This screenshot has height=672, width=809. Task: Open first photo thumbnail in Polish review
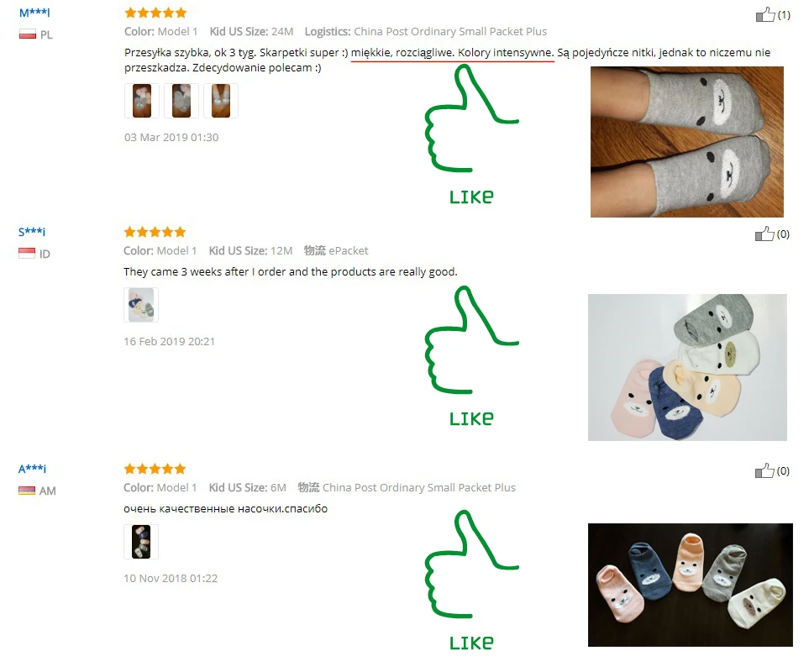142,101
